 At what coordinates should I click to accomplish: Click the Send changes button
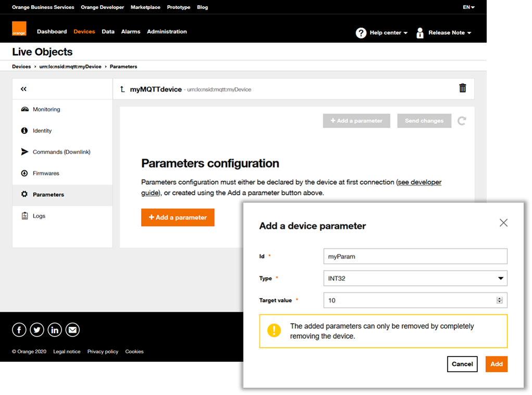click(424, 121)
